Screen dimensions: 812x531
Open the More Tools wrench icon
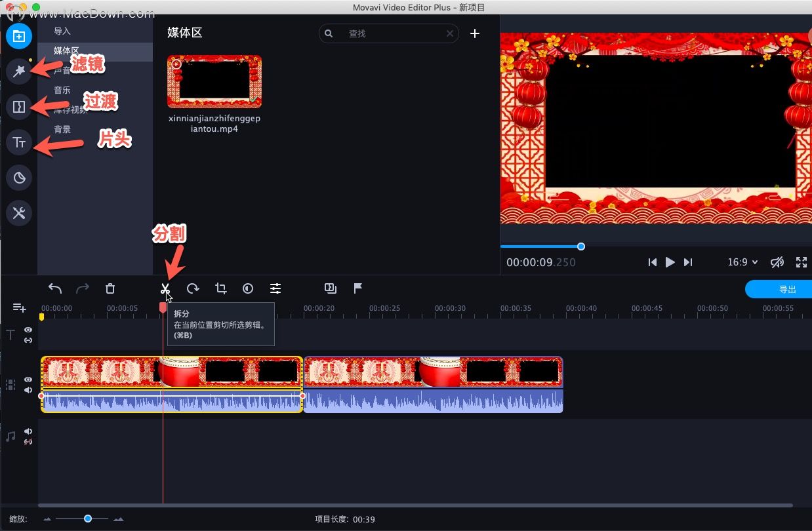tap(19, 213)
